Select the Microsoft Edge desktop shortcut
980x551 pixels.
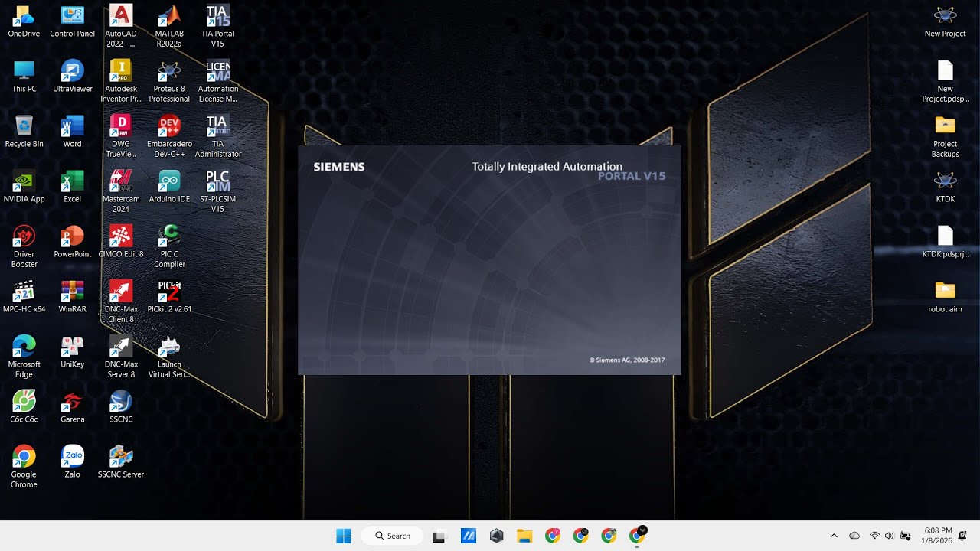24,357
